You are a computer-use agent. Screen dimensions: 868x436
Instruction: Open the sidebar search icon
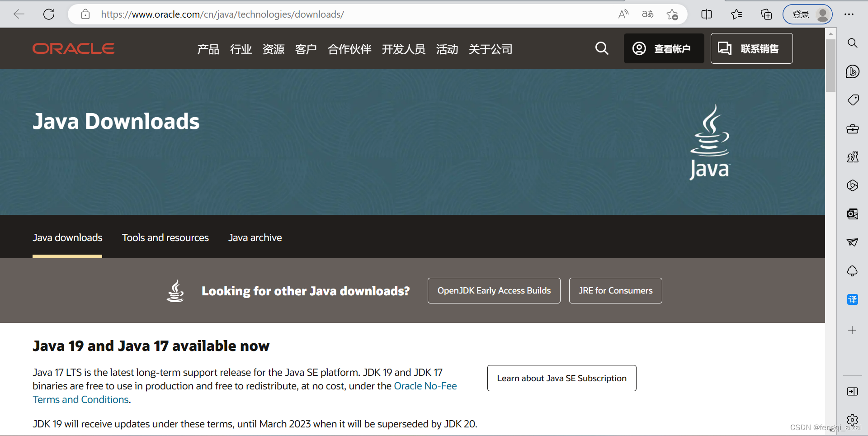coord(853,43)
